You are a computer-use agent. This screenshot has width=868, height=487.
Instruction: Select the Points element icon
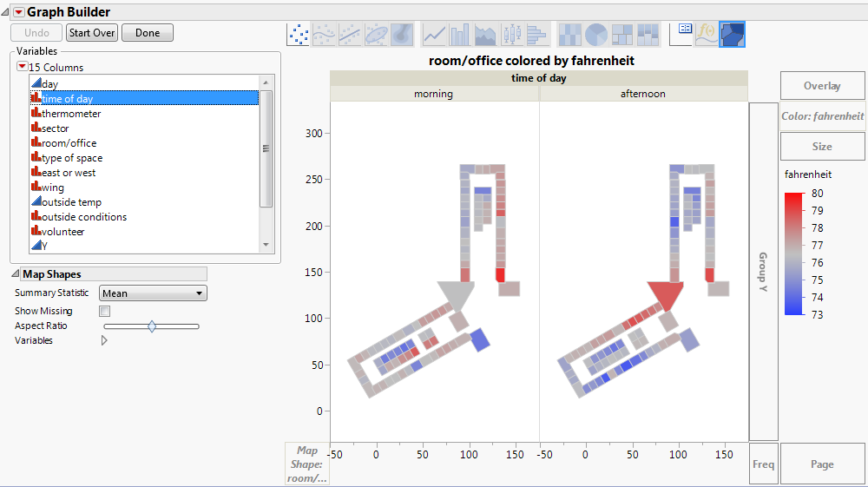299,34
